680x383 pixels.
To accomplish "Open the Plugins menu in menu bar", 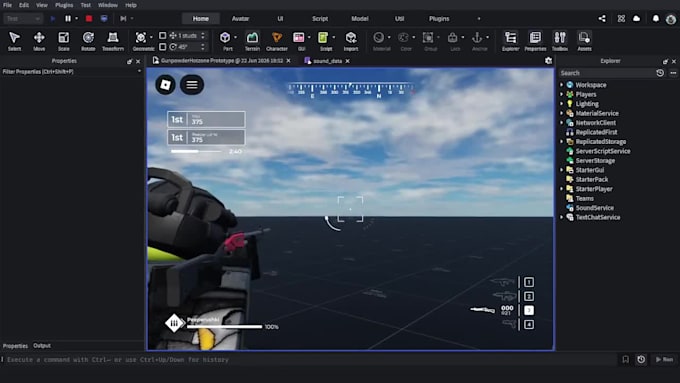I will 64,5.
